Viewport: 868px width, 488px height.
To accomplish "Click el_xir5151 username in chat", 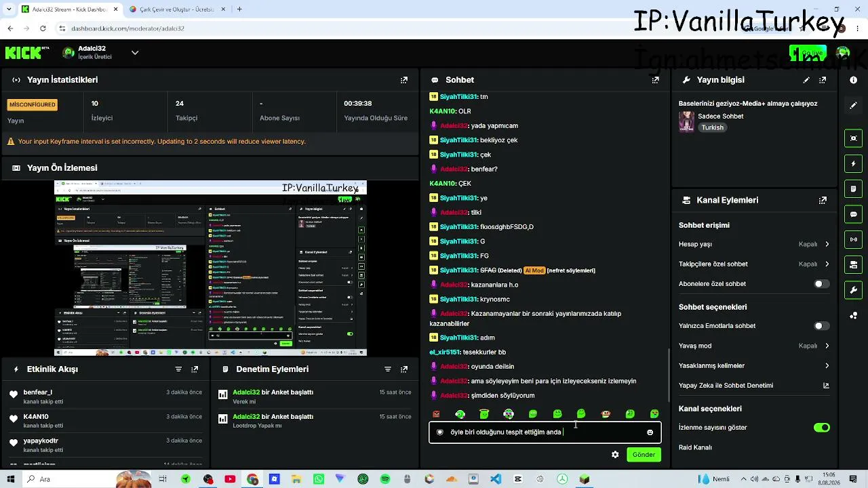I will point(445,352).
